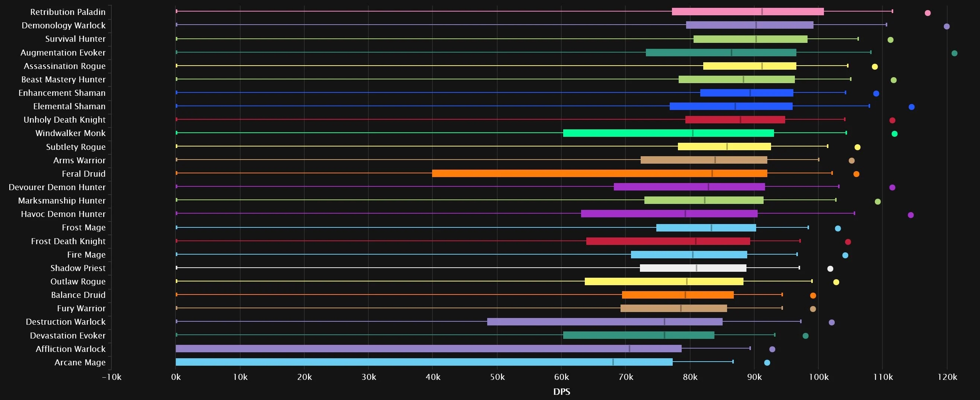Select the Unholy Death Knight label
This screenshot has width=980, height=400.
(x=64, y=120)
